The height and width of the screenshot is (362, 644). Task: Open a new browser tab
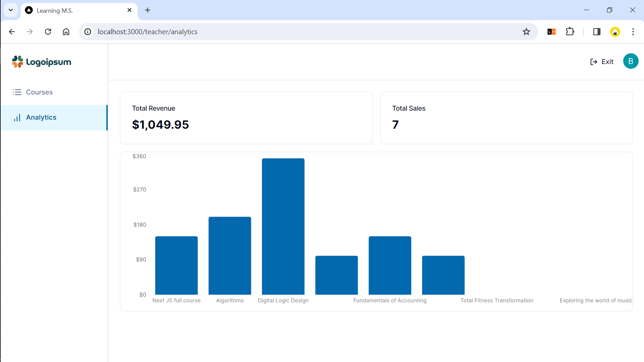148,10
